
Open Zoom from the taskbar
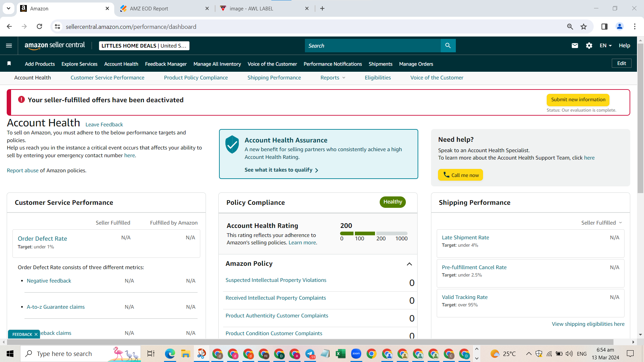pos(356,354)
